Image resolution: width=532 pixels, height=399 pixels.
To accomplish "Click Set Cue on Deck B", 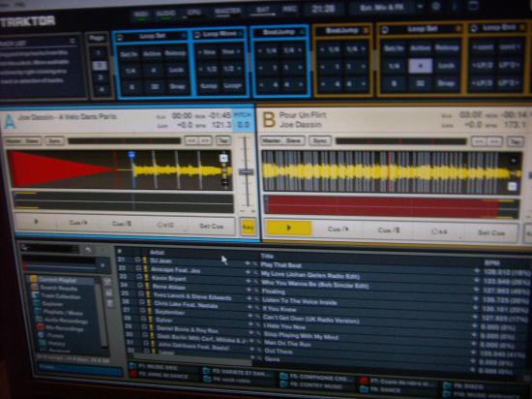I will 491,233.
